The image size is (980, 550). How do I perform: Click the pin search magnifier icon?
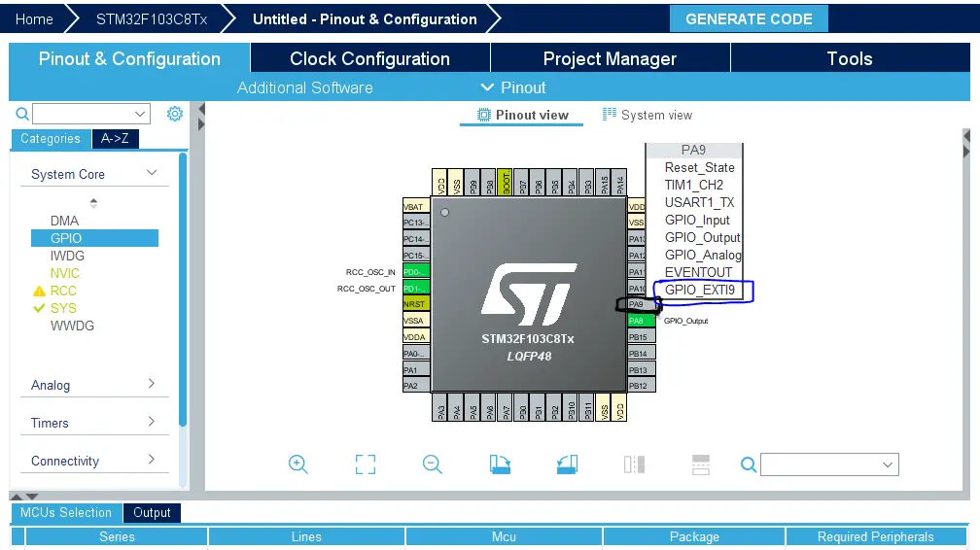point(749,464)
